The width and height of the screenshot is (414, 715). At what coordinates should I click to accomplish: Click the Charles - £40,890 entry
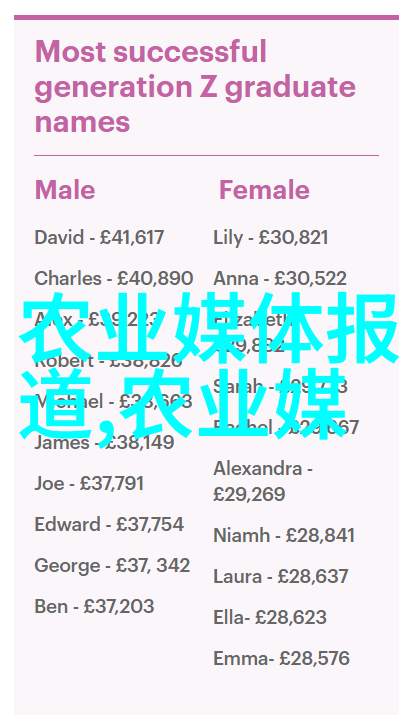tap(114, 279)
